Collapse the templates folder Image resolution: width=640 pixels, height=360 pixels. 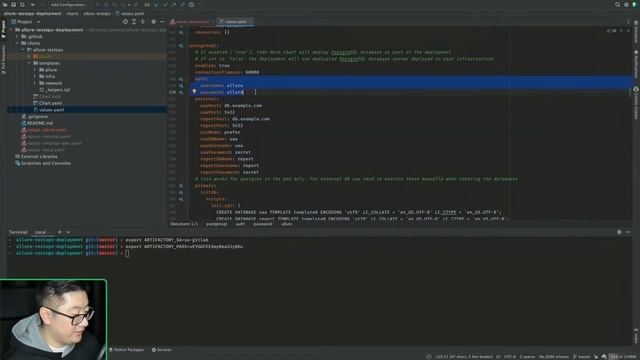(29, 63)
